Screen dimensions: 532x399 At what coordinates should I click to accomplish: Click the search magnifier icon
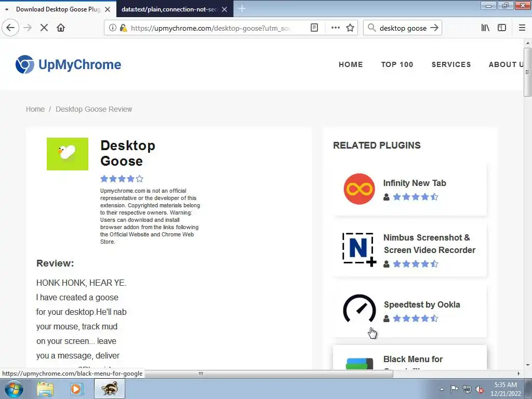click(x=372, y=28)
